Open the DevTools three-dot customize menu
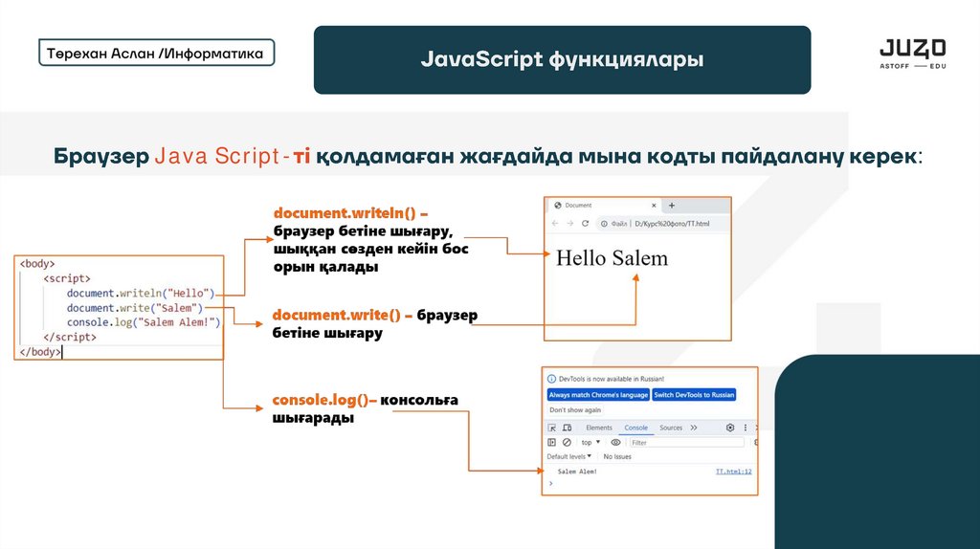This screenshot has height=549, width=980. pyautogui.click(x=745, y=428)
